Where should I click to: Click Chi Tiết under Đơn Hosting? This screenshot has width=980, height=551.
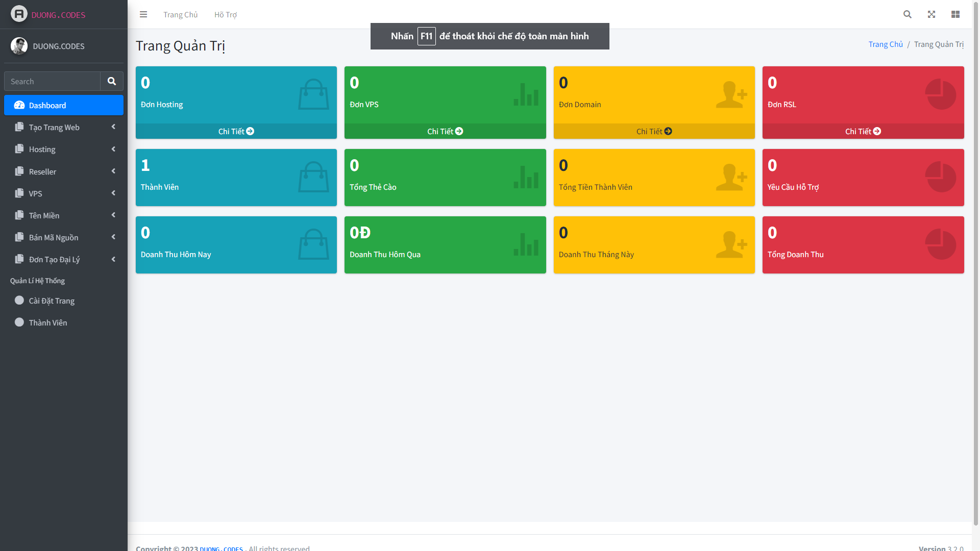tap(236, 131)
